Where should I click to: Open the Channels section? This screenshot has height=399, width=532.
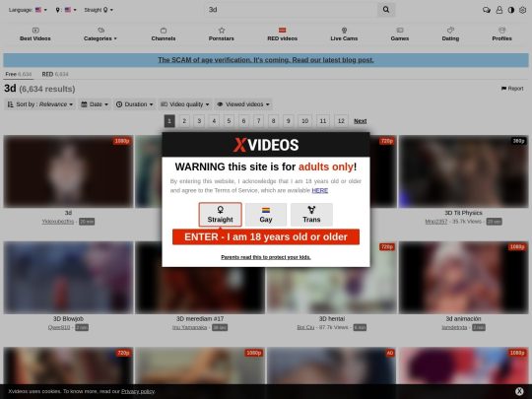[164, 34]
